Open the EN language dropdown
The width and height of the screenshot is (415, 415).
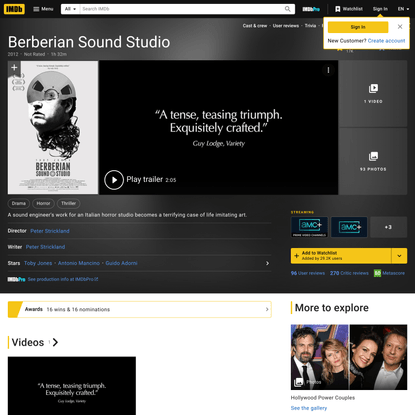[403, 9]
